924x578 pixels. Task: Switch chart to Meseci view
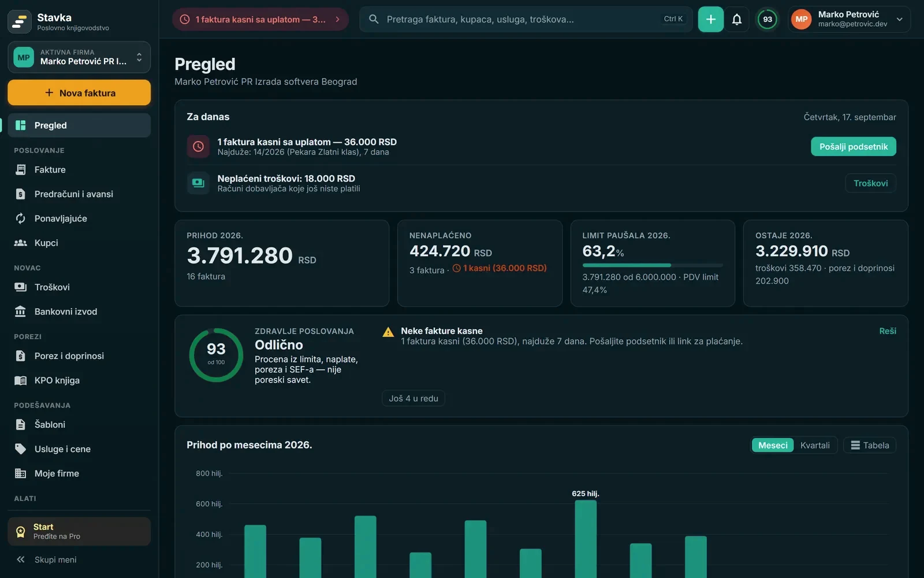click(773, 445)
